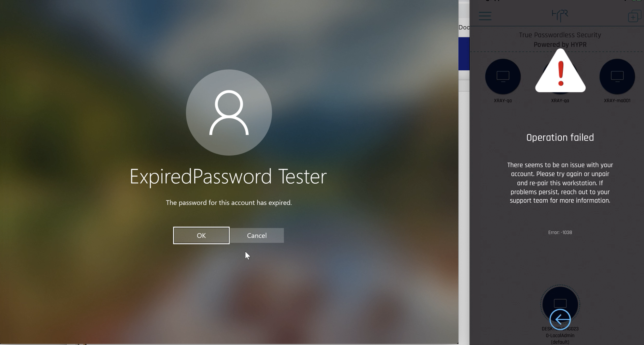Click the True Passwordless Security tagline
The height and width of the screenshot is (345, 644).
560,35
